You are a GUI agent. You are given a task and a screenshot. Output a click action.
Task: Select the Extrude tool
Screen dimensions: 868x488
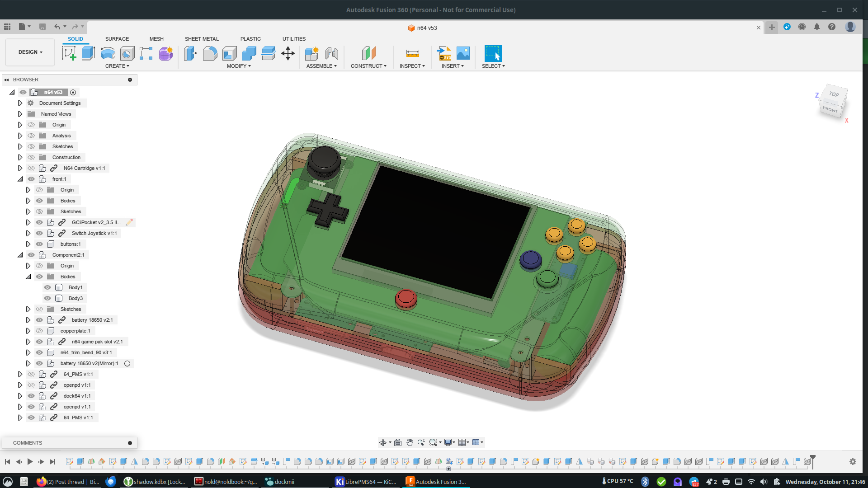click(x=88, y=53)
